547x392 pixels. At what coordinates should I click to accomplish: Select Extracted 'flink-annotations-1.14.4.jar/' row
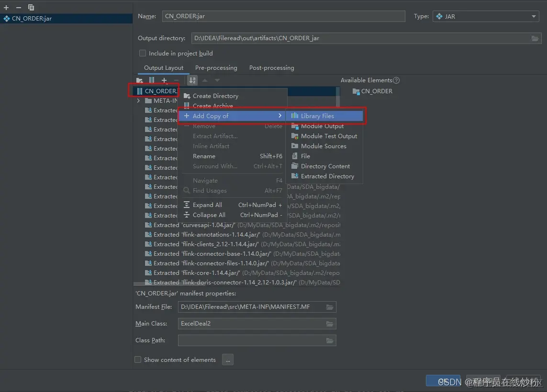point(242,235)
